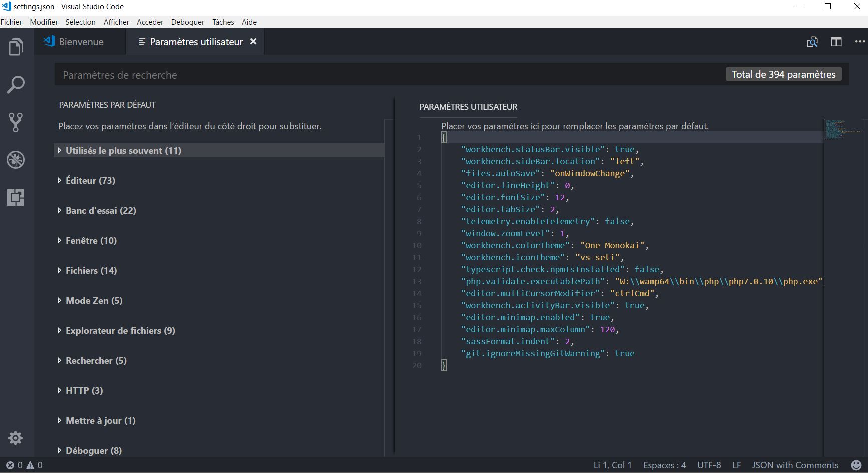Expand Explorateur de fichiers (9) section

tap(219, 330)
